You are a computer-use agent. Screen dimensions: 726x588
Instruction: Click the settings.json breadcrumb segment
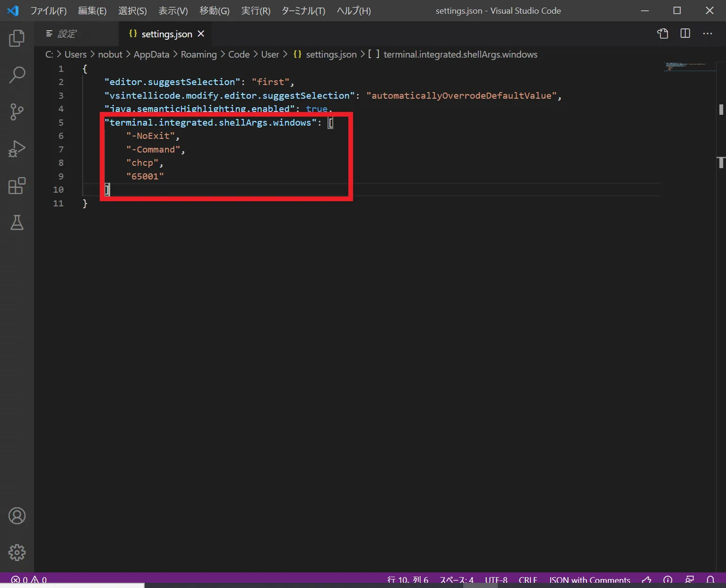(325, 54)
